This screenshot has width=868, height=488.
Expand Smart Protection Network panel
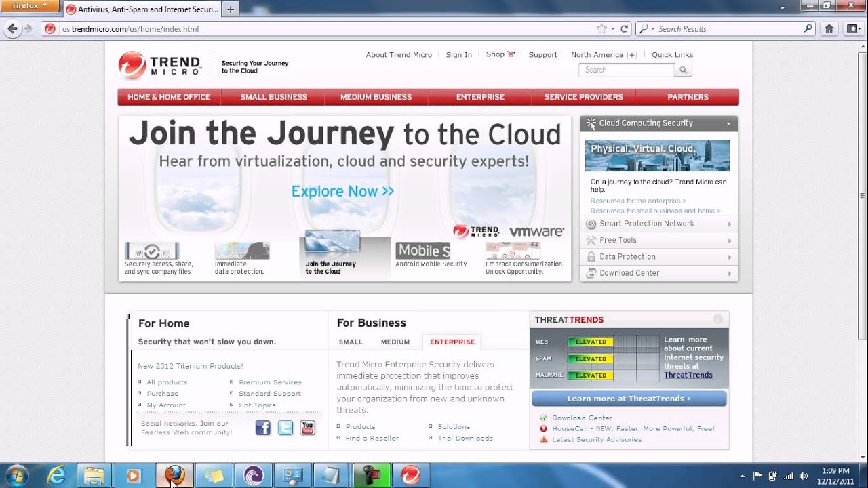click(x=658, y=224)
